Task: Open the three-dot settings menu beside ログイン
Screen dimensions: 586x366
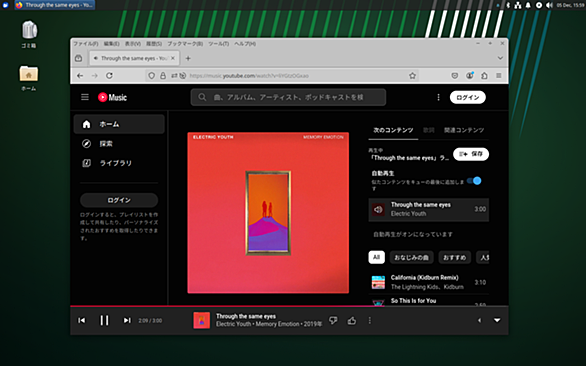Action: 438,97
